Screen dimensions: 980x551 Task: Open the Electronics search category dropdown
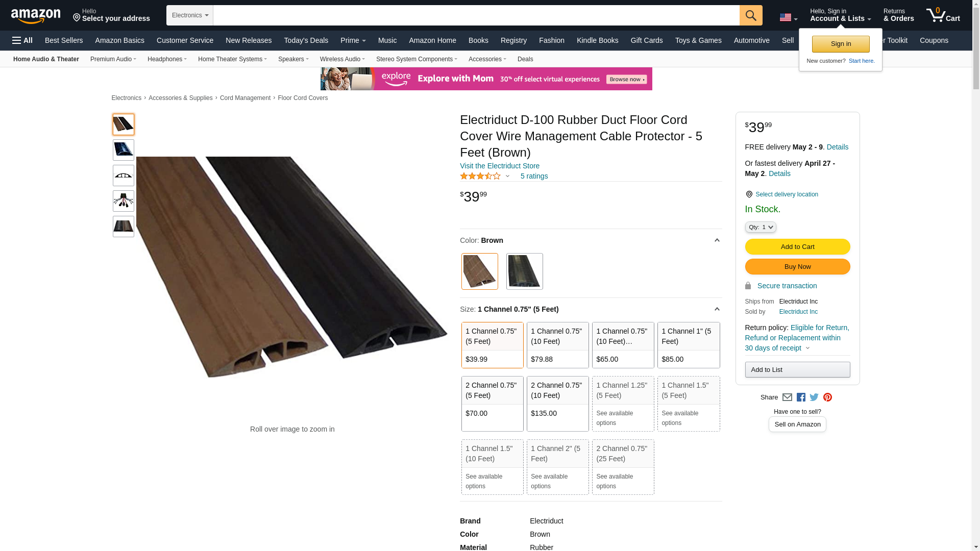[x=190, y=15]
